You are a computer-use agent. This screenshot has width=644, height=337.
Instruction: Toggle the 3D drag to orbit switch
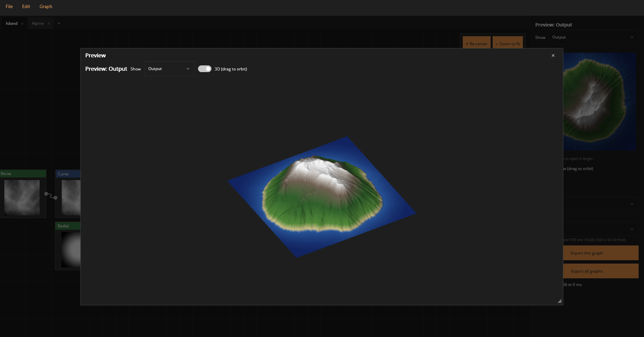[x=205, y=69]
